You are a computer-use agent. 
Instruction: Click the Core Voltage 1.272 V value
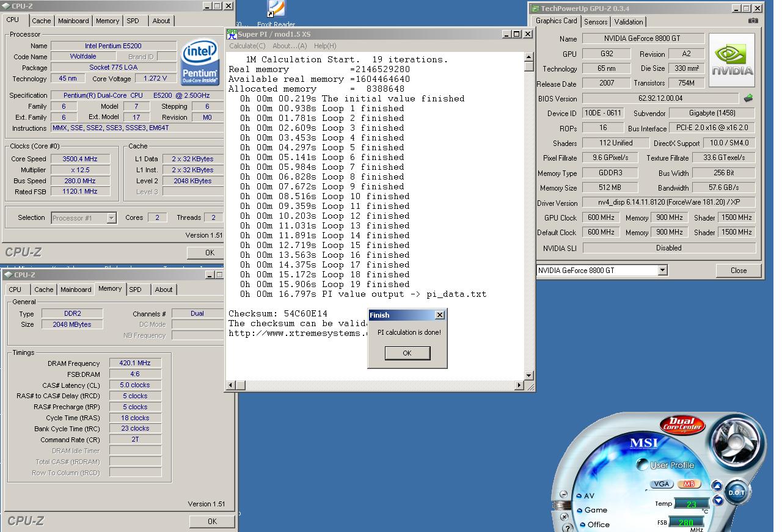pyautogui.click(x=155, y=79)
